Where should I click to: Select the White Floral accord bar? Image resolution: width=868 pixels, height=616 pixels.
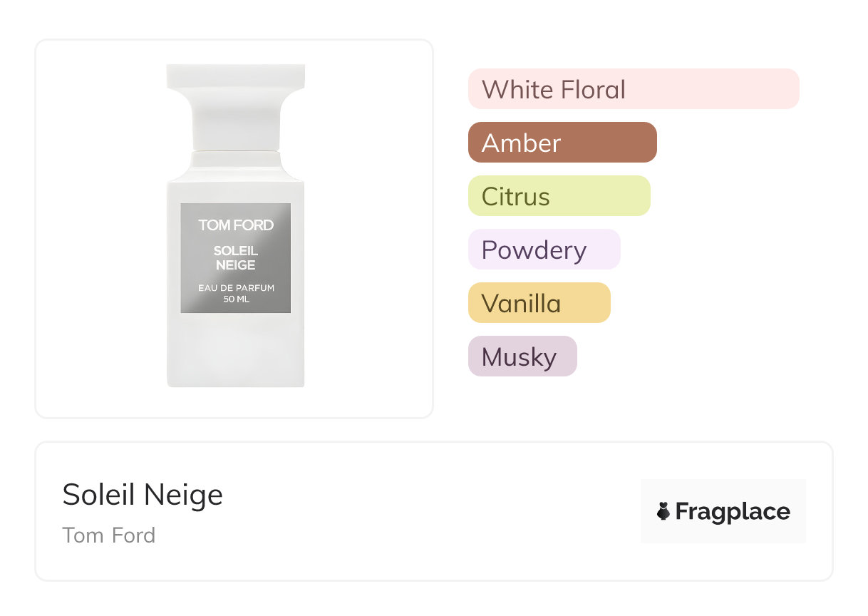633,89
